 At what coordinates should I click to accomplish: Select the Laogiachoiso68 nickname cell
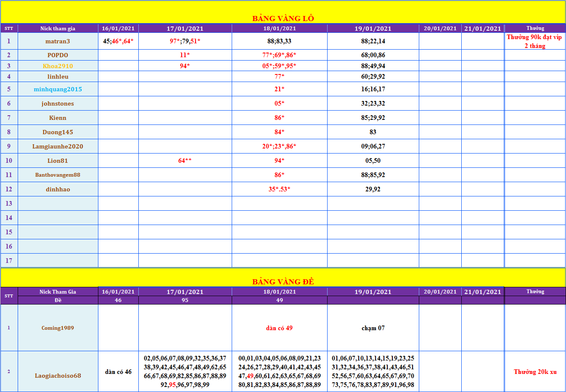coord(58,376)
